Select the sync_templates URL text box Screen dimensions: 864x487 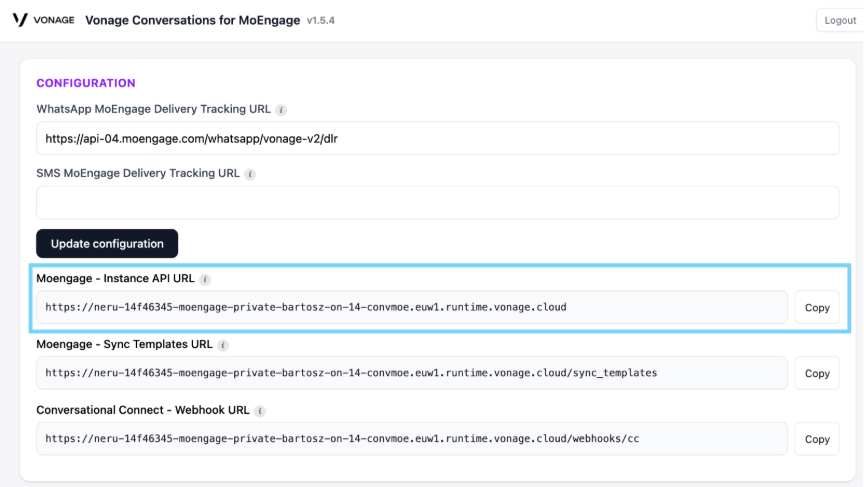412,373
